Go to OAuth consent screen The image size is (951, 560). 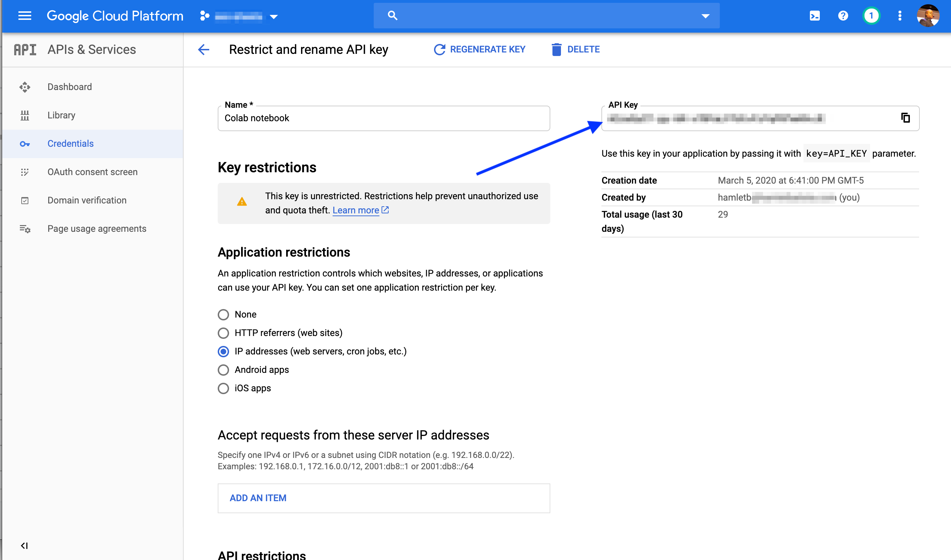92,172
